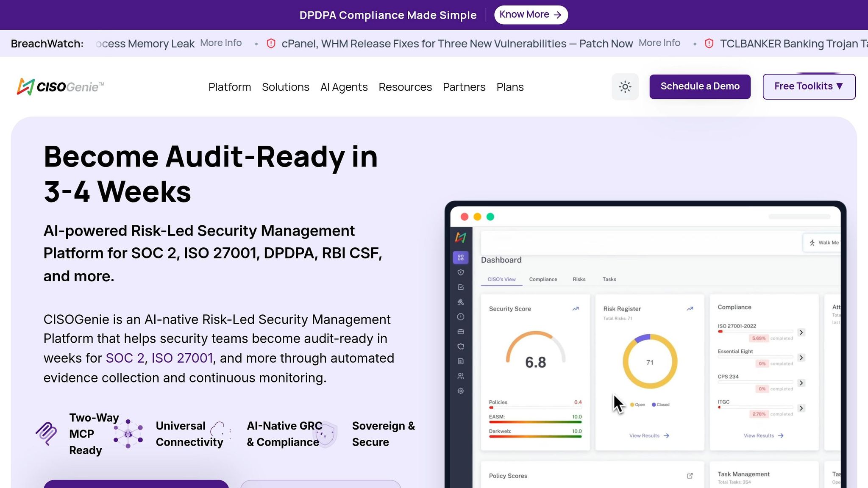Click View Results on the Risk Register card
Screen dimensions: 868x488
point(649,436)
